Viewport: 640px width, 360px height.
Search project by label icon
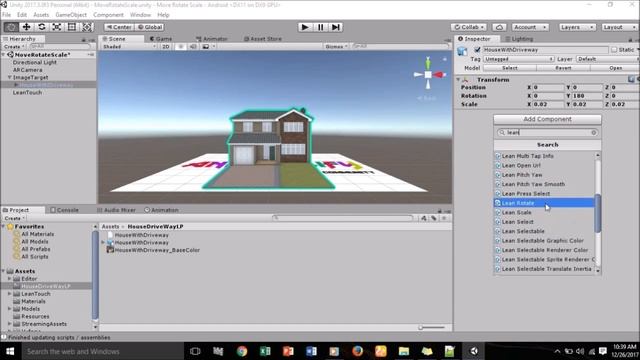[x=433, y=218]
